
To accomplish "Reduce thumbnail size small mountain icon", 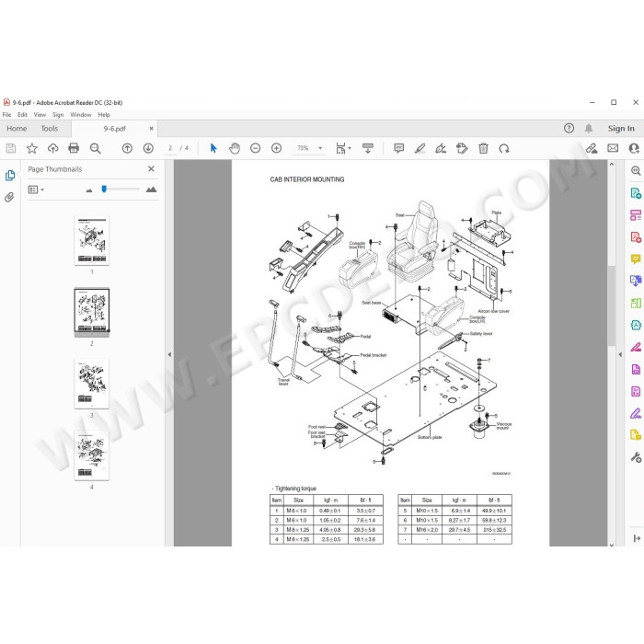I will point(89,190).
